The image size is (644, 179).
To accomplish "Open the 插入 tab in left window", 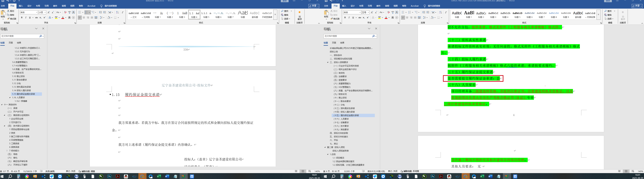I will [21, 6].
